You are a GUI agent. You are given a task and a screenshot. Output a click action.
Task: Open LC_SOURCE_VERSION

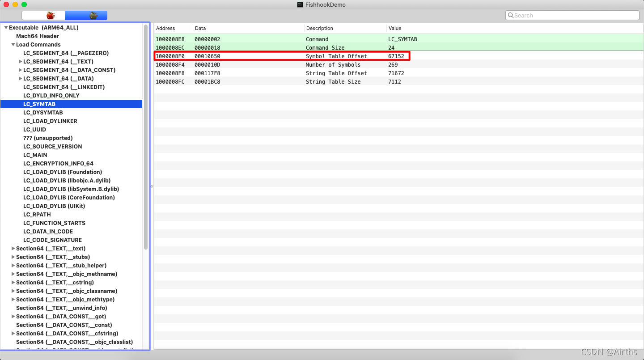click(53, 147)
